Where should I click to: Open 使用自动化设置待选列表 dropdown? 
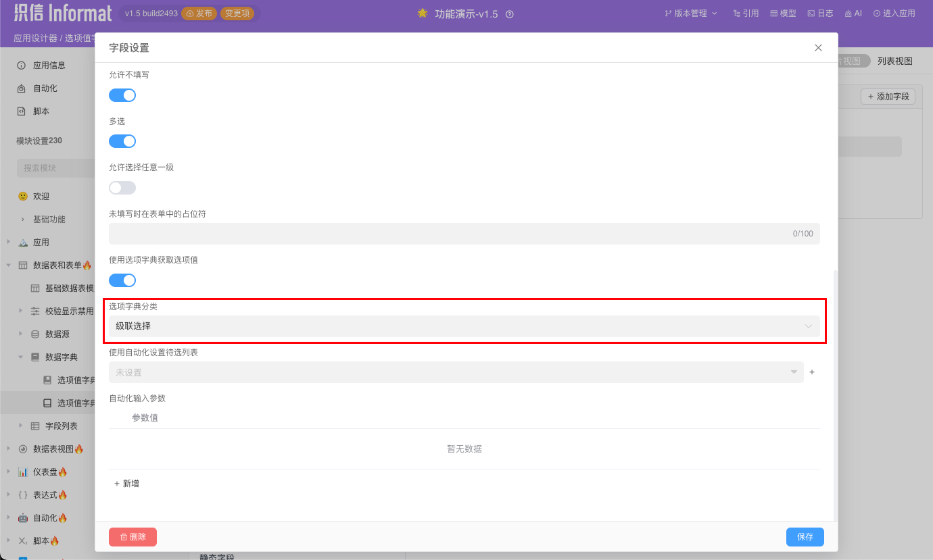[456, 372]
